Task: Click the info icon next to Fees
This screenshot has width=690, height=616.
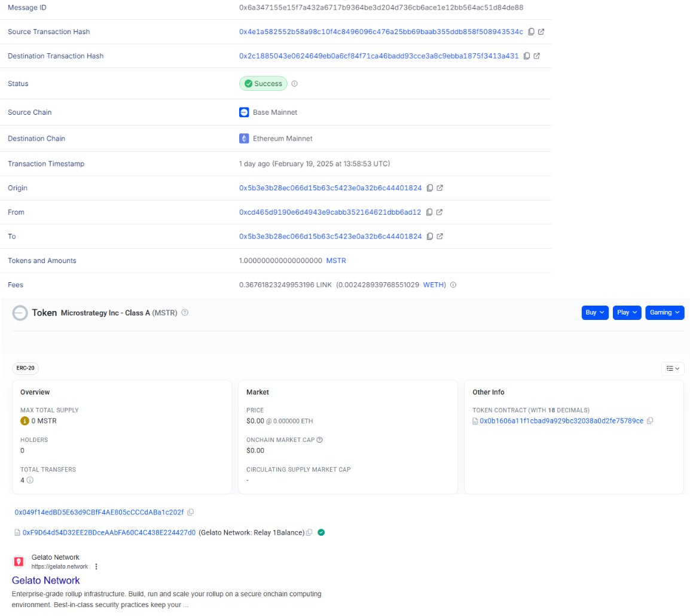Action: [x=453, y=285]
